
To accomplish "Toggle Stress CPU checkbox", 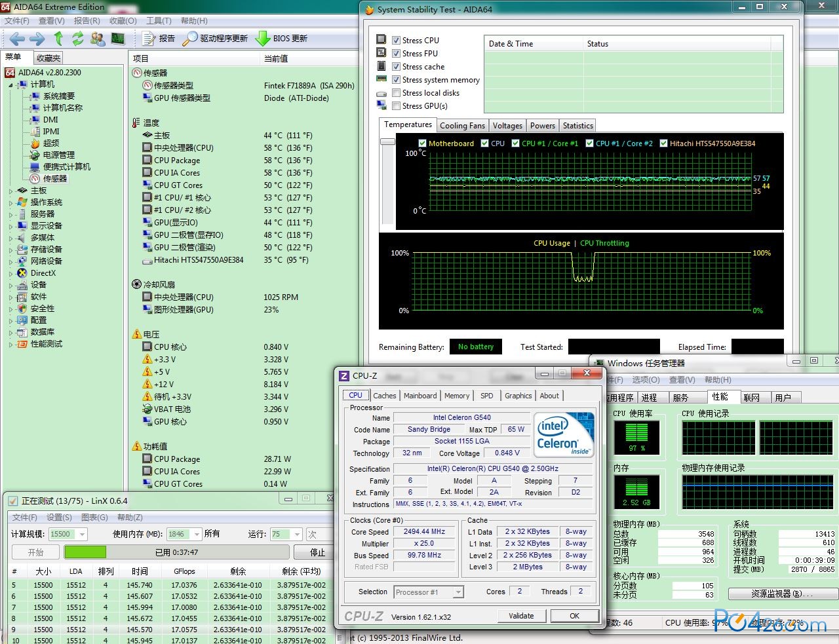I will point(396,41).
